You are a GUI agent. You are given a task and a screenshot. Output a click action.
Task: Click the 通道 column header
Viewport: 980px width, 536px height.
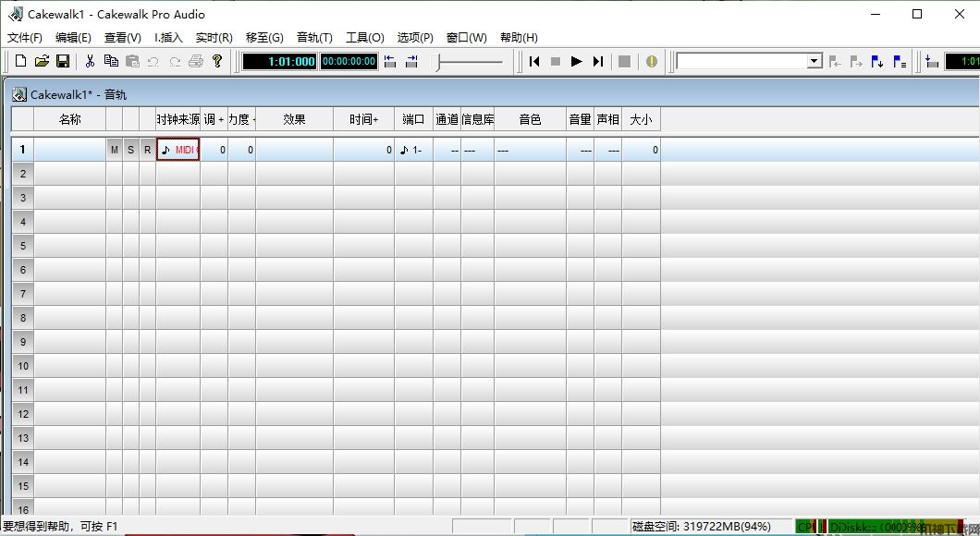tap(447, 119)
